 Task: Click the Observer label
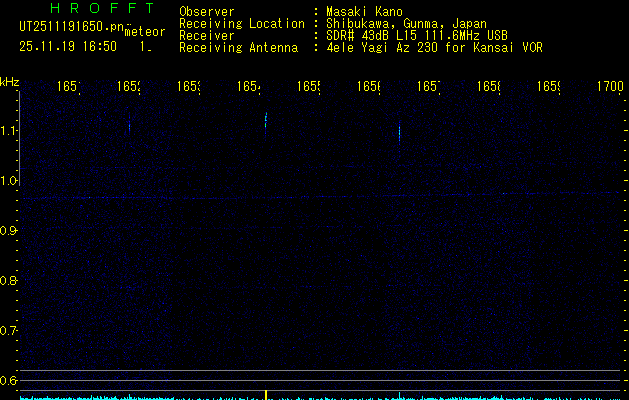207,12
